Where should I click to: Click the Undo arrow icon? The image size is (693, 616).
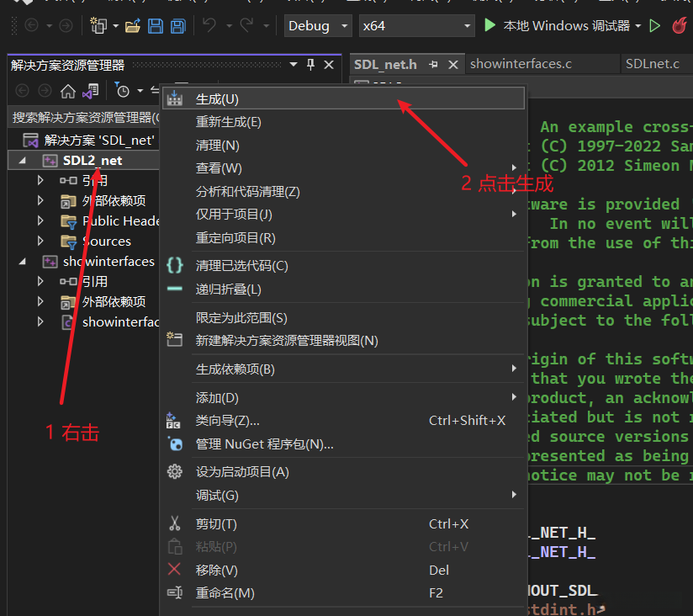(209, 25)
